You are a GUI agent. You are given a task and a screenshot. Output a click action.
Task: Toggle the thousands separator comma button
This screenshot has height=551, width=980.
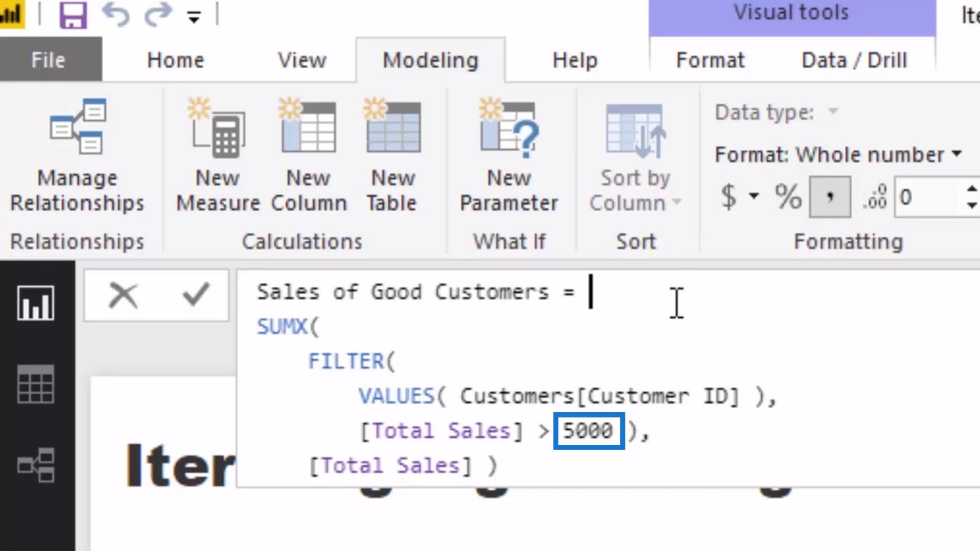click(829, 197)
